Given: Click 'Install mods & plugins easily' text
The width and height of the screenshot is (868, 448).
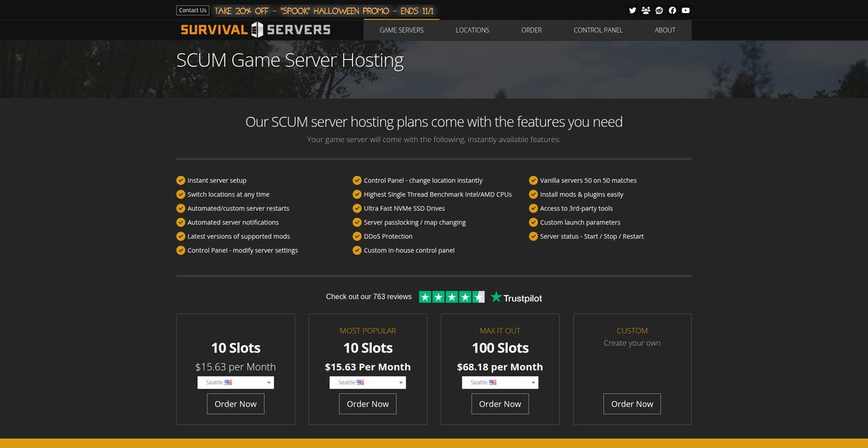Looking at the screenshot, I should click(x=582, y=194).
